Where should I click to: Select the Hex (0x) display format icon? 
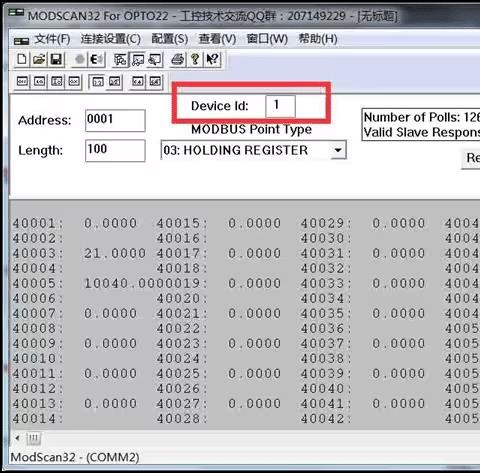click(x=74, y=82)
